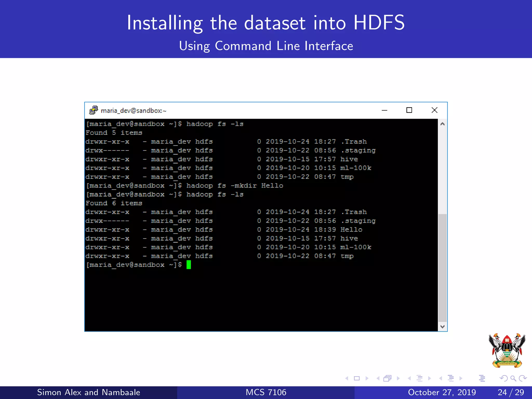Click the PuTTY icon in the terminal title bar
The width and height of the screenshot is (532, 399).
click(x=93, y=110)
